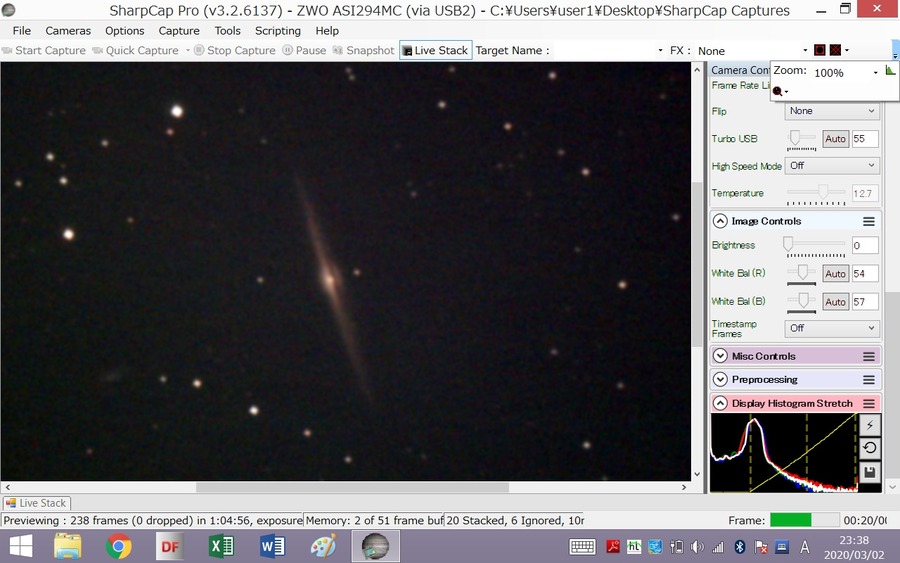Open the Preprocessing hamburger menu
The height and width of the screenshot is (563, 900).
point(869,380)
